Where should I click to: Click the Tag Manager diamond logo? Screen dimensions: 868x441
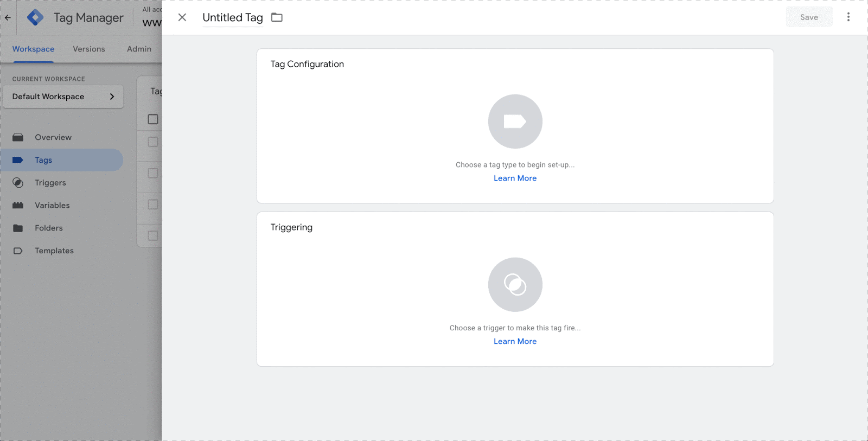click(x=35, y=17)
